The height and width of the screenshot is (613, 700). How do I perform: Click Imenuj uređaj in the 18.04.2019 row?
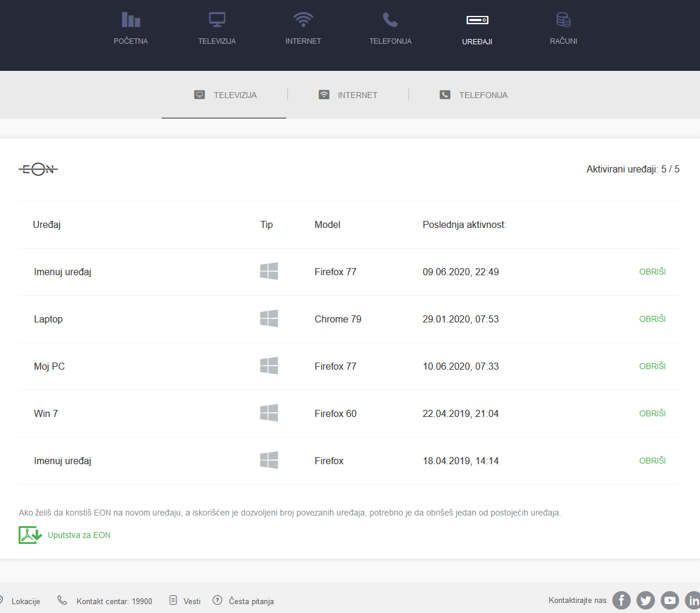(x=63, y=461)
